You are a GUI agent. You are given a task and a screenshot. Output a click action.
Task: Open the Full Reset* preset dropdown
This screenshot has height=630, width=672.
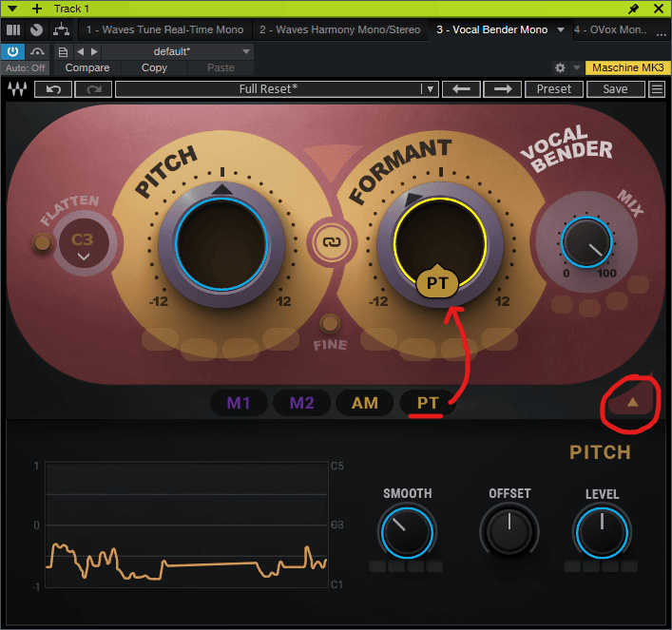(277, 89)
